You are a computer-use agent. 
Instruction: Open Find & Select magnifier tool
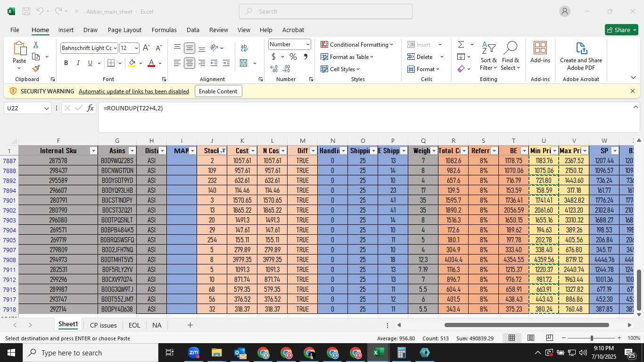511,57
